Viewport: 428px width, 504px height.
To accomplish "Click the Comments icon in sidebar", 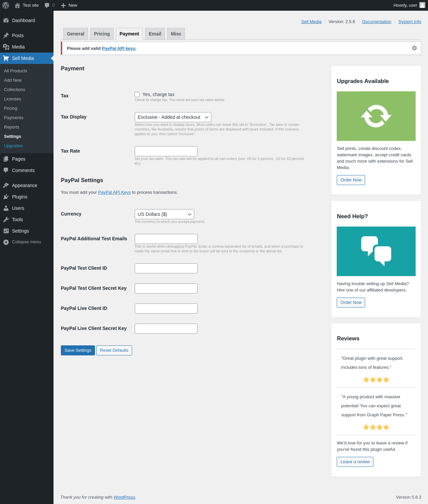I will [x=6, y=170].
